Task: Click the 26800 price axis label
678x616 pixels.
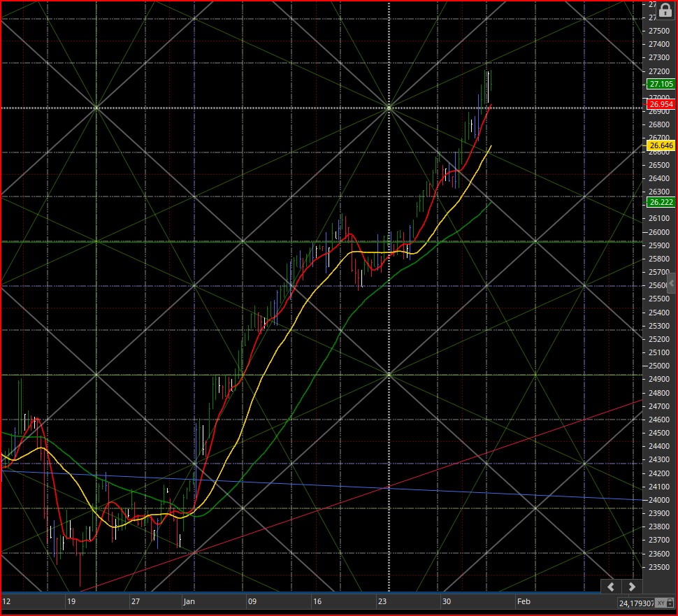Action: coord(659,124)
